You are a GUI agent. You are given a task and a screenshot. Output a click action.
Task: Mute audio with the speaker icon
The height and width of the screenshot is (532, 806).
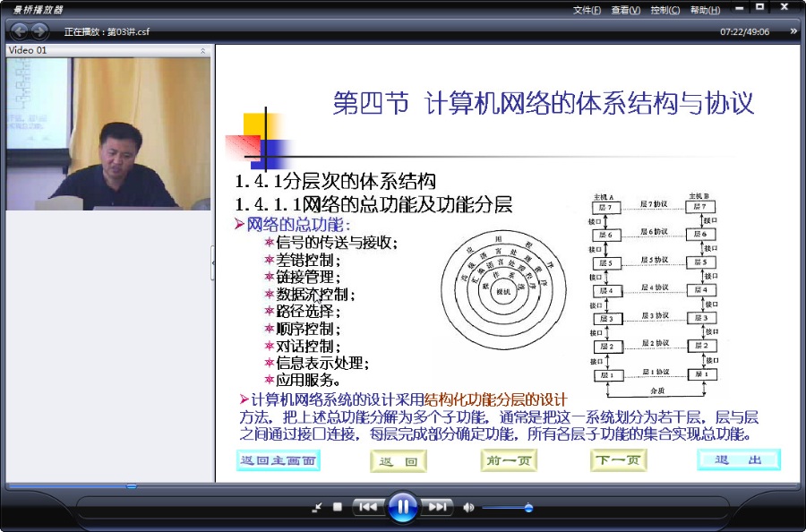(468, 507)
